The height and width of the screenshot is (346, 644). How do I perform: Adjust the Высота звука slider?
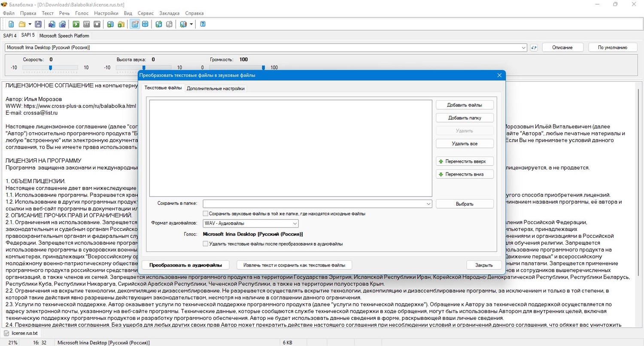(143, 67)
